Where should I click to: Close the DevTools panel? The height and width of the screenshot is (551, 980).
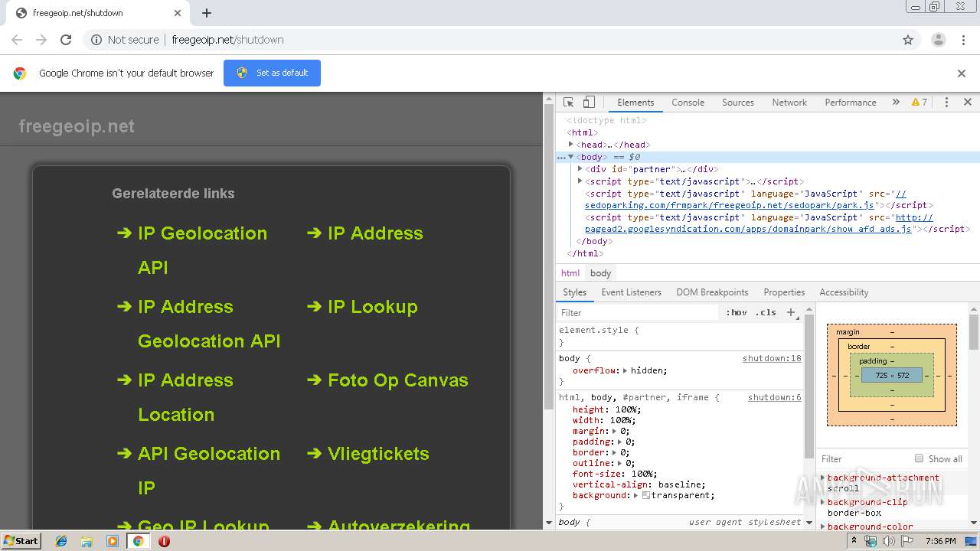tap(968, 102)
